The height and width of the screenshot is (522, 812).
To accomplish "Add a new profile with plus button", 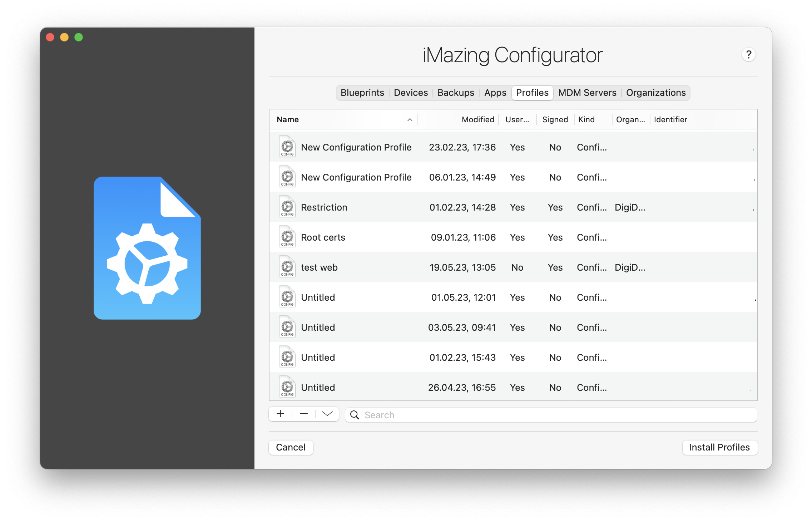I will (x=281, y=414).
